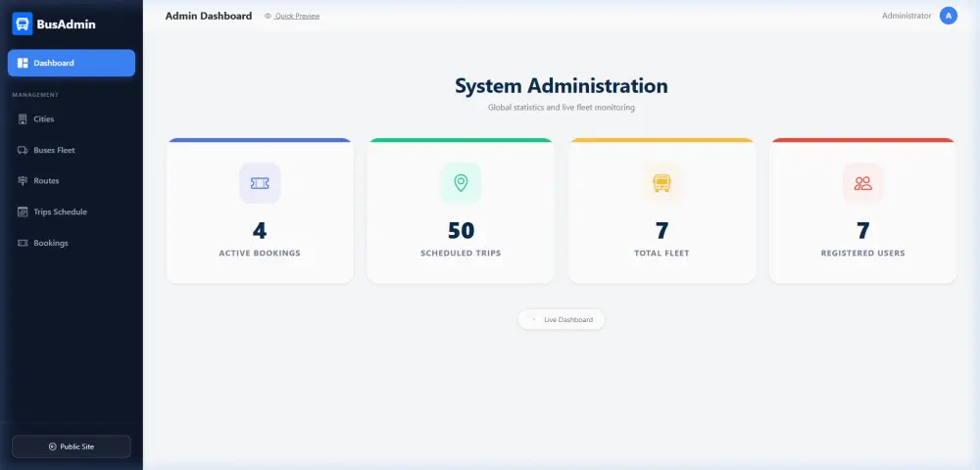Click the Live Dashboard pill button
Viewport: 980px width, 470px height.
[x=562, y=319]
